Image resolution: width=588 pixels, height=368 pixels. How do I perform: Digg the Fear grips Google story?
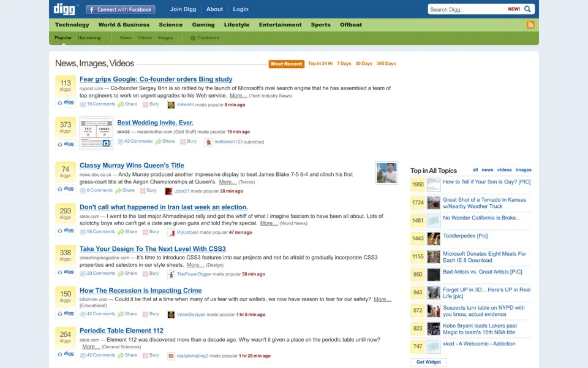(x=66, y=102)
